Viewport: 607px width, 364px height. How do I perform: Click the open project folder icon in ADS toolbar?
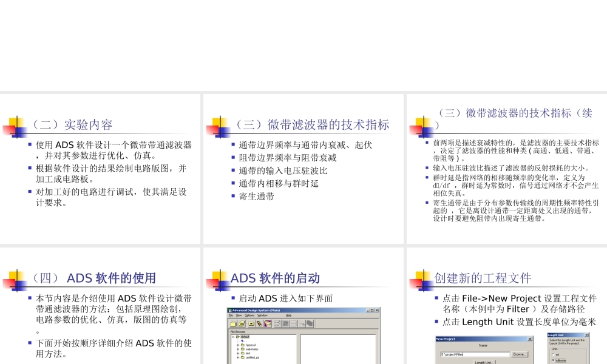click(x=242, y=324)
